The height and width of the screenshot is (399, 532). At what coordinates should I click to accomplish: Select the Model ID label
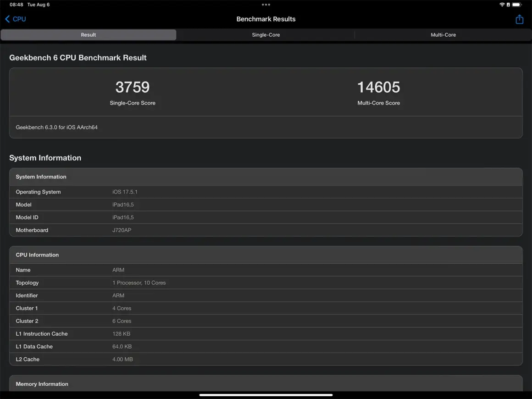(x=27, y=217)
